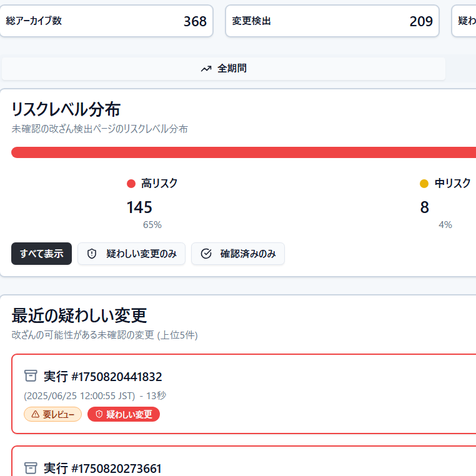Click the high risk count 145
The height and width of the screenshot is (476, 476).
(x=139, y=207)
